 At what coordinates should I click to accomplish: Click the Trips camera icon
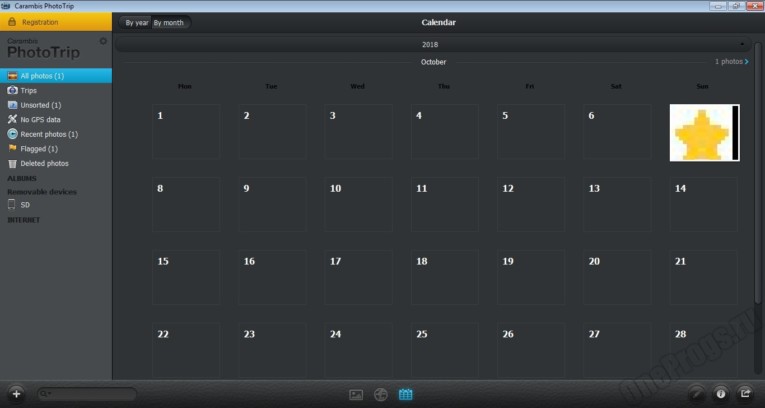pyautogui.click(x=12, y=90)
